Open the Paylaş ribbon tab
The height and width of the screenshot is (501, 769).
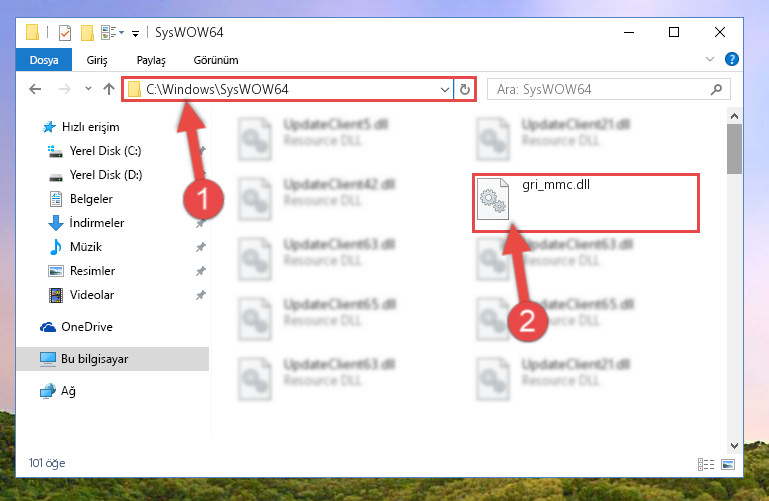tap(151, 60)
